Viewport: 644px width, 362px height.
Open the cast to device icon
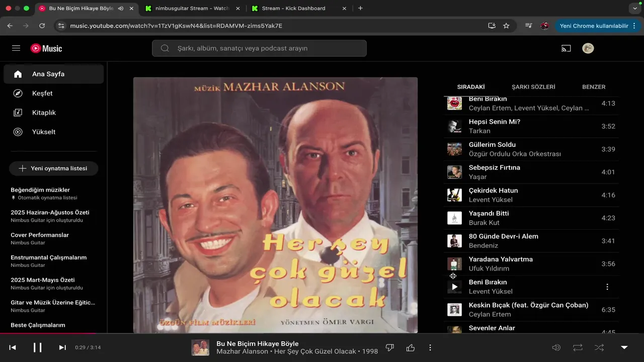tap(566, 48)
